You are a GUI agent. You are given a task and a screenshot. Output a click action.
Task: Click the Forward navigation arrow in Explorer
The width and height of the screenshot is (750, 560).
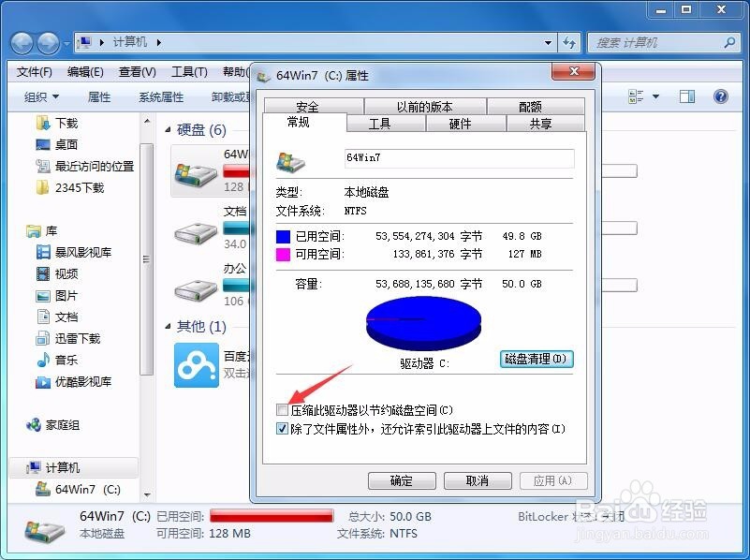click(49, 43)
